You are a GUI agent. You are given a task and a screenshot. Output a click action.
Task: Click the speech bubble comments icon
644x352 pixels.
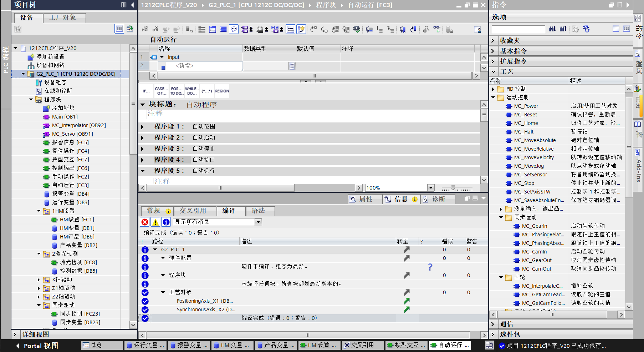click(234, 29)
